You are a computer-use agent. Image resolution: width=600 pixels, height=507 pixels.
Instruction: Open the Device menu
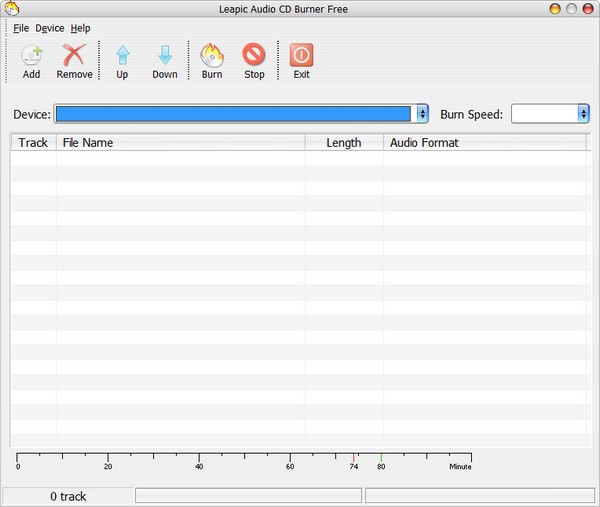[50, 28]
